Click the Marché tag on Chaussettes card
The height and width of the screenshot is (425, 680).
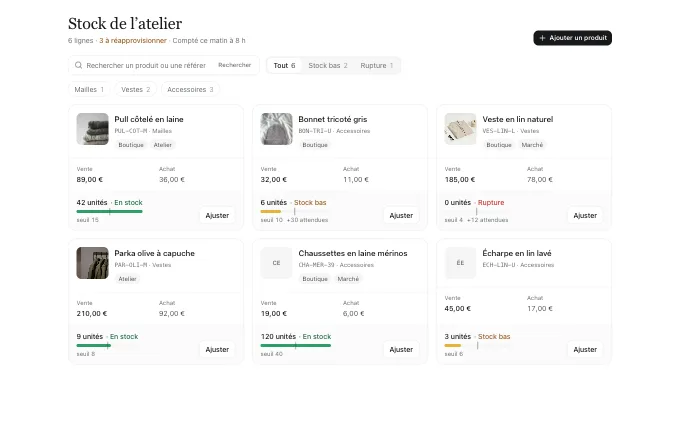(x=348, y=279)
